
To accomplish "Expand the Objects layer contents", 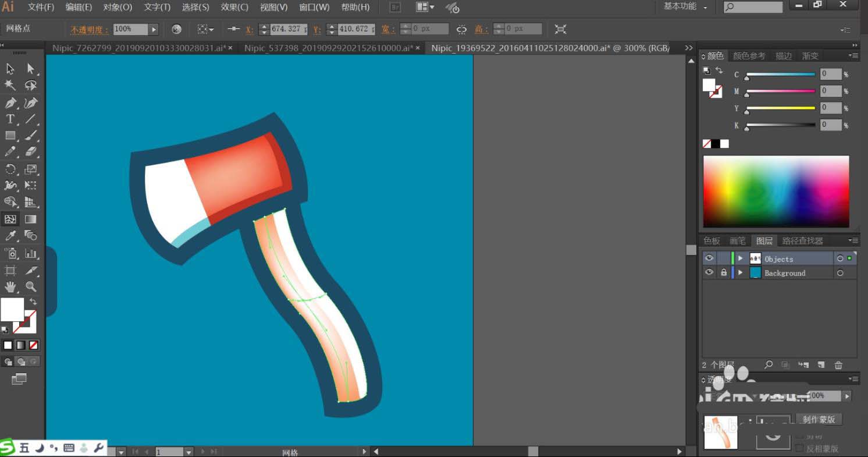I will [x=741, y=258].
